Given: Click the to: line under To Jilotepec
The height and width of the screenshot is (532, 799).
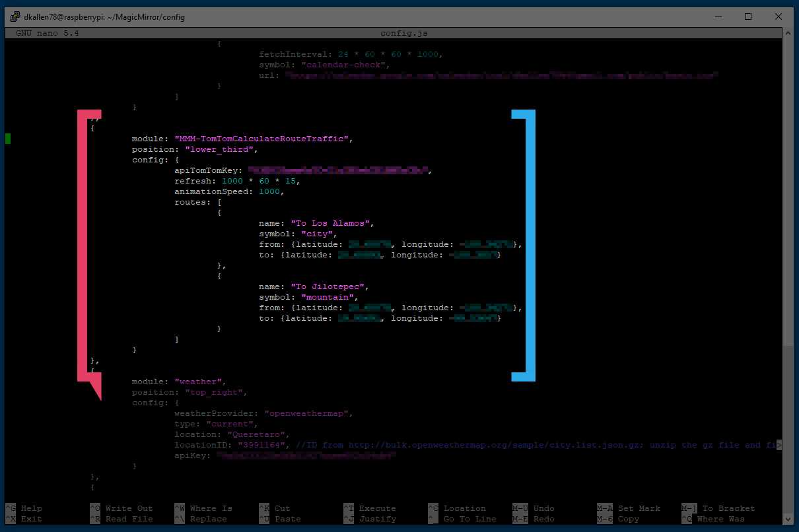Looking at the screenshot, I should [x=380, y=318].
